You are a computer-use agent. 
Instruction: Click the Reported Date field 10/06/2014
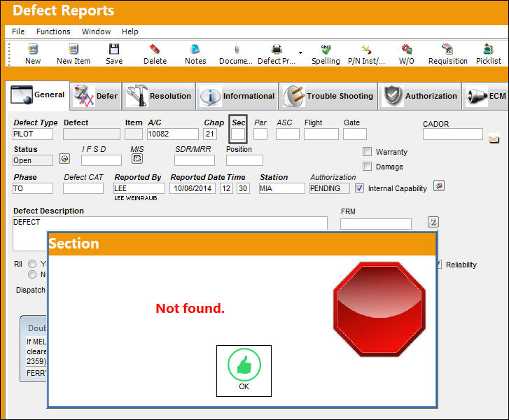tap(192, 188)
